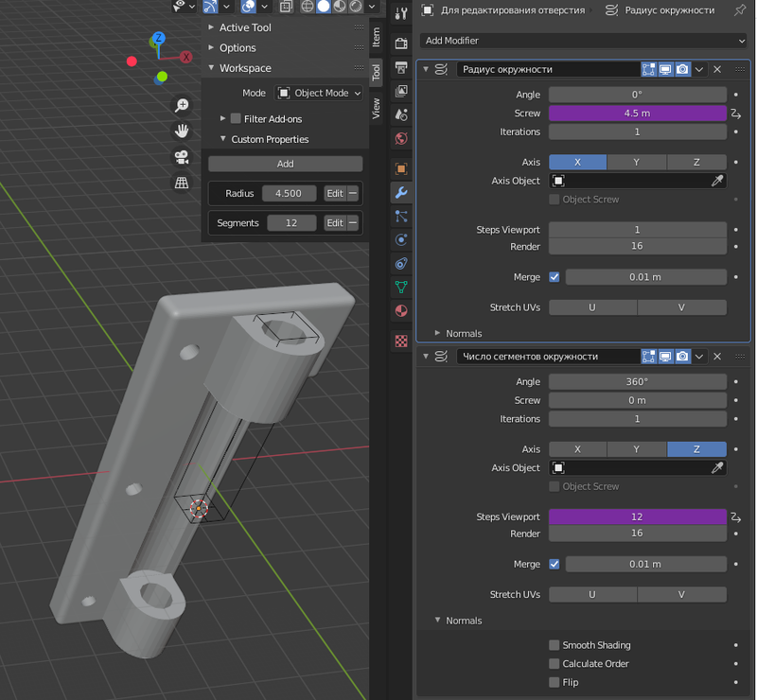Toggle camera view icon in viewport
This screenshot has width=757, height=700.
point(182,156)
